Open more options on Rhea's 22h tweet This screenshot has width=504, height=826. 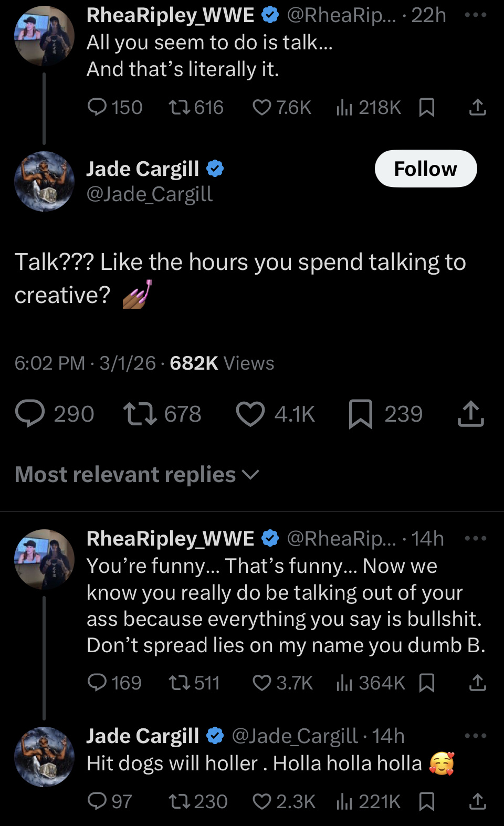(x=476, y=15)
